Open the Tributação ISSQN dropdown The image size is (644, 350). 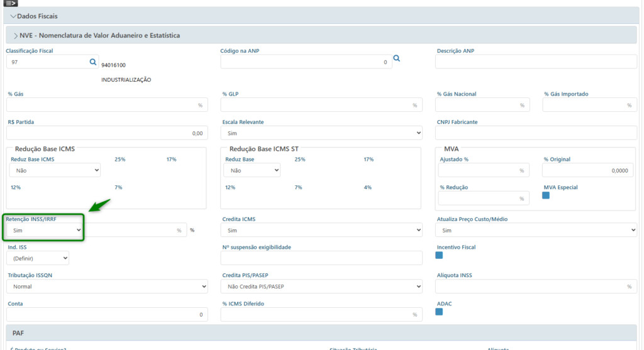(107, 287)
